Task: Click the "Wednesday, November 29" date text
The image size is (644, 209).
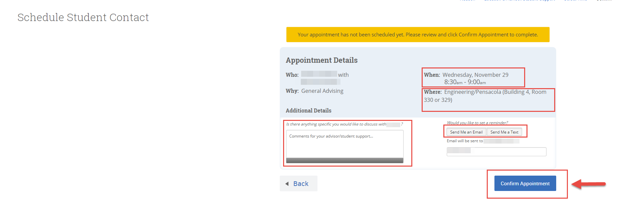Action: (475, 75)
